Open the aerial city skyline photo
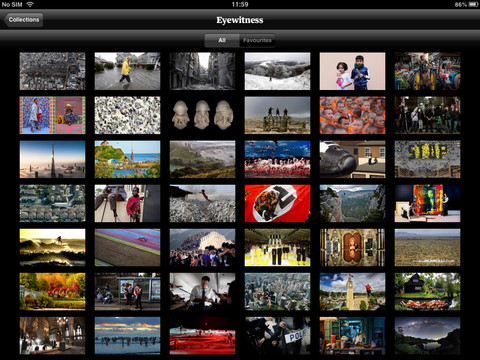 click(x=277, y=292)
